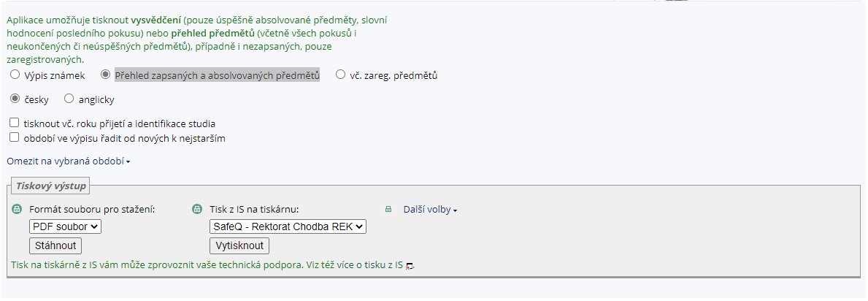Image resolution: width=868 pixels, height=301 pixels.
Task: Open the SafeQ Rektorat printer dropdown
Action: point(288,226)
